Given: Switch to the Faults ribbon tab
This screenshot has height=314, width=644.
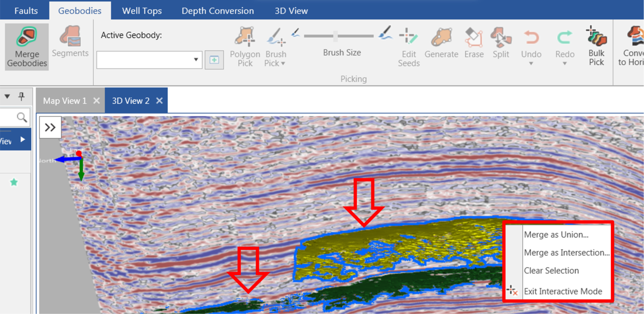Looking at the screenshot, I should [26, 11].
